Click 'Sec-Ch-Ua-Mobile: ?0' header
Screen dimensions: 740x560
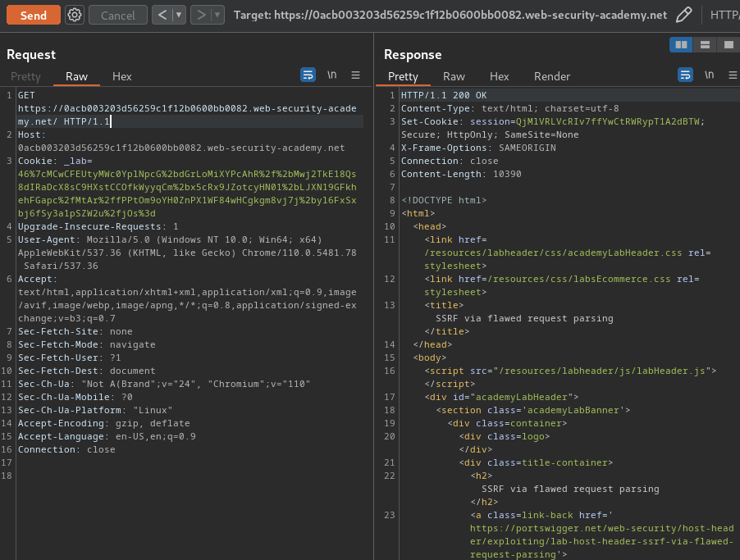[75, 397]
